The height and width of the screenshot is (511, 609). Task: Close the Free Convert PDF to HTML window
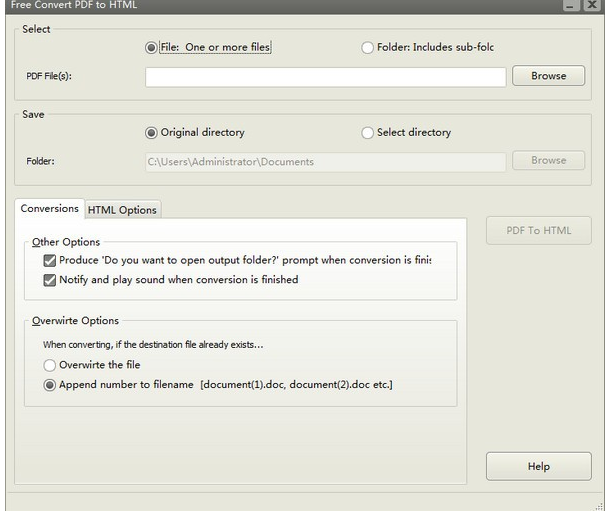click(x=593, y=6)
